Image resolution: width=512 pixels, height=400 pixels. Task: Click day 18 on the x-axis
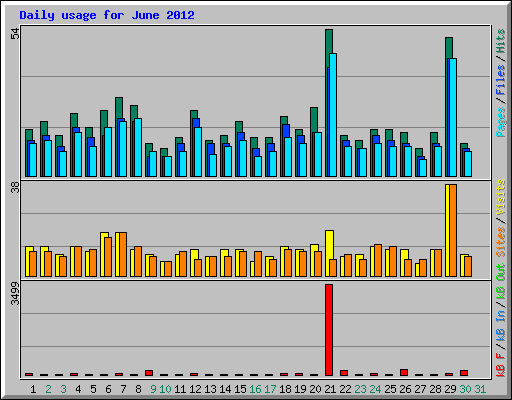pyautogui.click(x=285, y=389)
